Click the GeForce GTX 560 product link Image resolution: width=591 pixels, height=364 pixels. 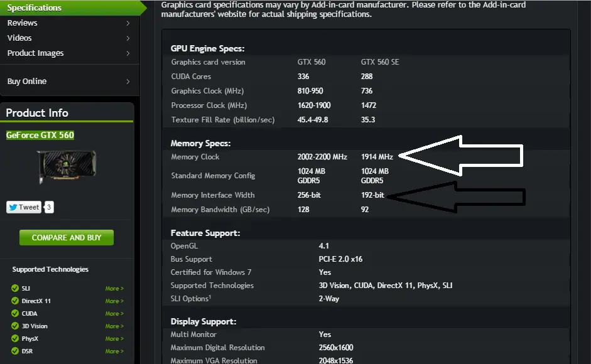pyautogui.click(x=40, y=135)
